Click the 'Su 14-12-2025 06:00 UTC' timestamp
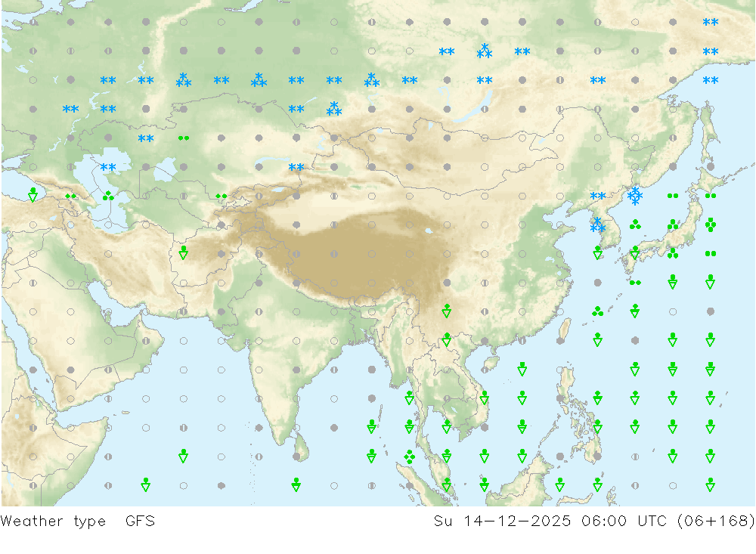 (x=550, y=522)
